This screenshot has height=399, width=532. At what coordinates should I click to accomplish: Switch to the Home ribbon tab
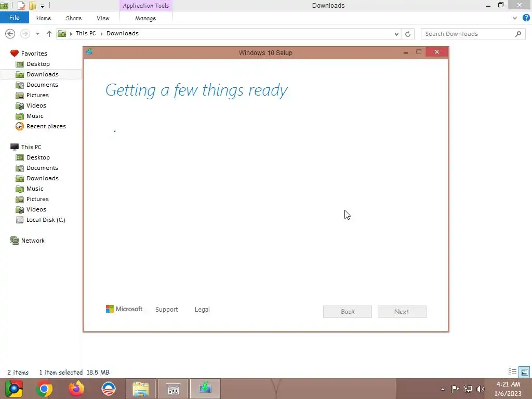pos(44,18)
